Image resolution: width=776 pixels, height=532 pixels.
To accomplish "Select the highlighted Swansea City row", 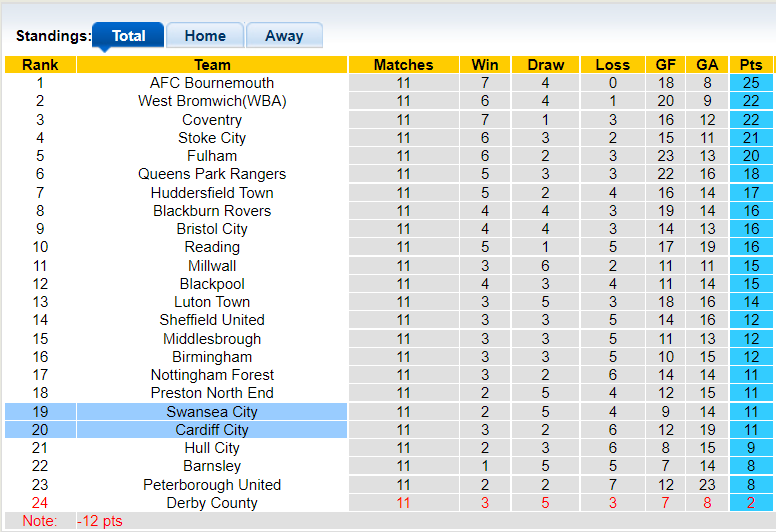I will pyautogui.click(x=212, y=412).
